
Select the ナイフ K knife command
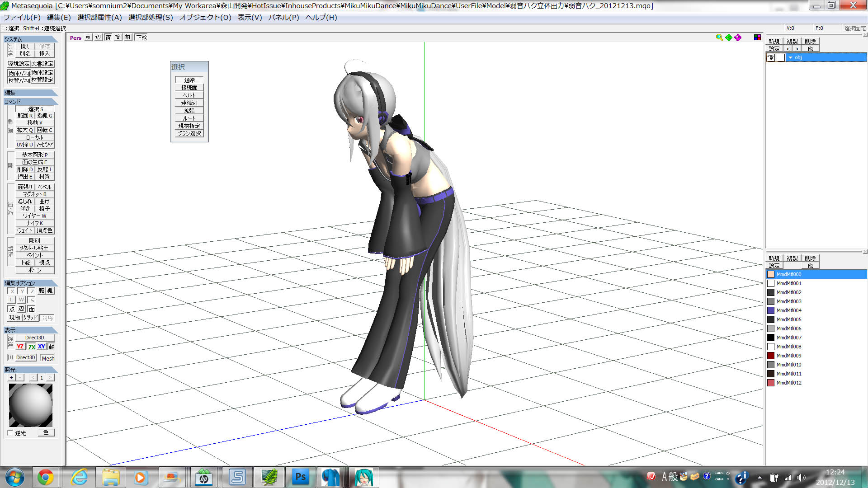coord(35,223)
